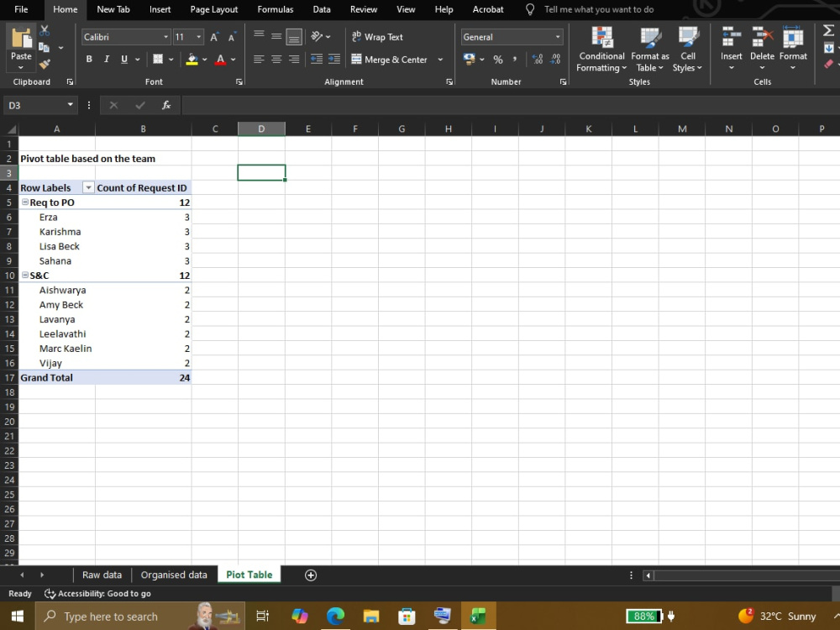Apply Comma Style

click(514, 60)
